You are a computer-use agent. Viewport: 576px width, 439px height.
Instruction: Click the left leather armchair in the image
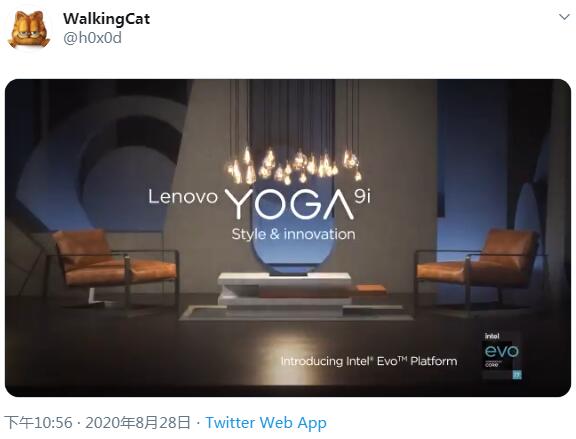click(x=114, y=266)
